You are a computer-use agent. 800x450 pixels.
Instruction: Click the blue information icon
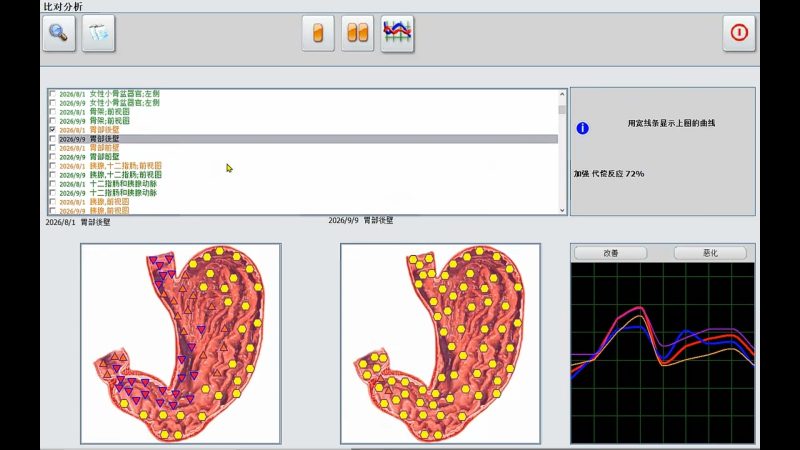tap(582, 128)
